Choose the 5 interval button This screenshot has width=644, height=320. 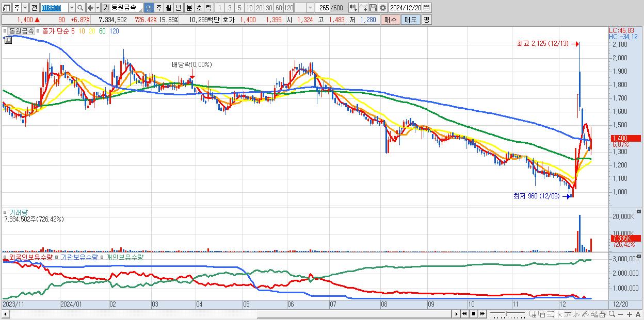pos(239,8)
